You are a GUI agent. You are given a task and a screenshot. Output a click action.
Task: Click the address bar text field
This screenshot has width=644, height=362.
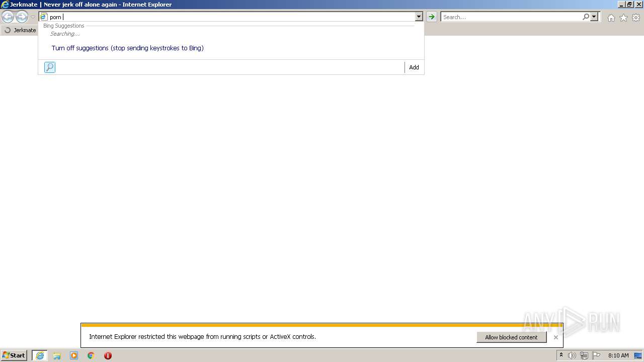(231, 17)
